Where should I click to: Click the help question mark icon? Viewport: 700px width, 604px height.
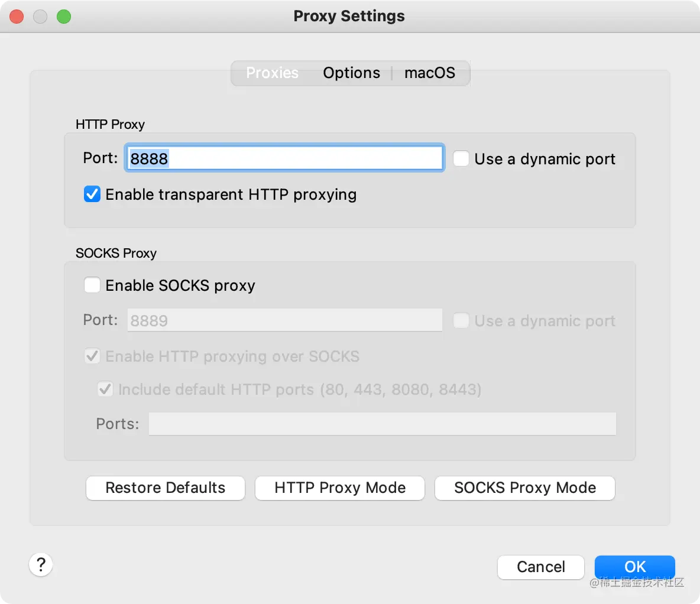40,564
